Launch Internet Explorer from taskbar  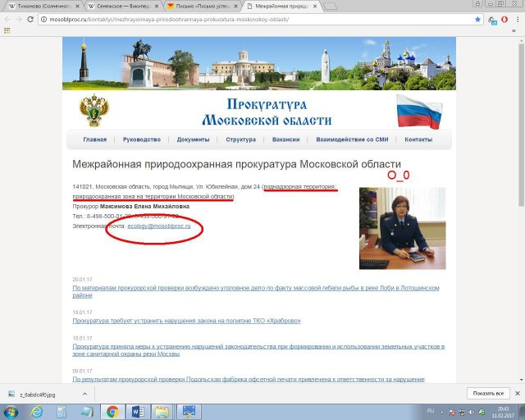pyautogui.click(x=36, y=412)
